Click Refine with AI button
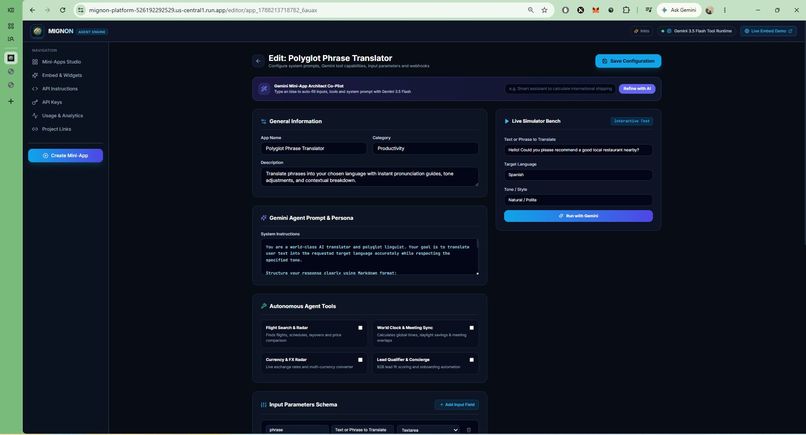 tap(637, 88)
